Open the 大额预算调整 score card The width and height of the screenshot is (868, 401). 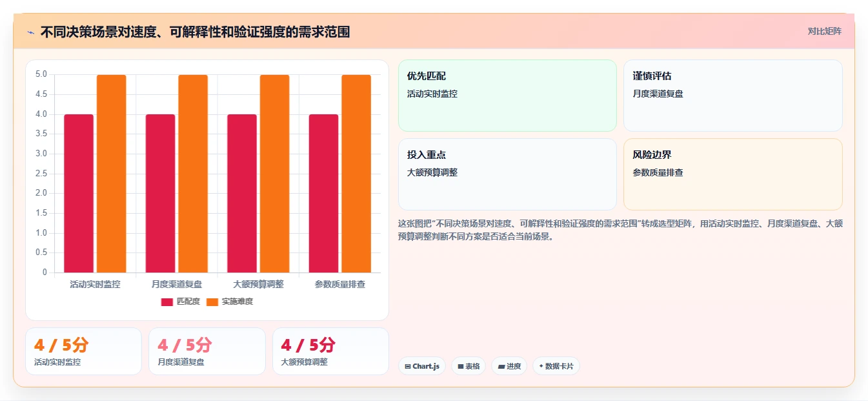tap(330, 351)
